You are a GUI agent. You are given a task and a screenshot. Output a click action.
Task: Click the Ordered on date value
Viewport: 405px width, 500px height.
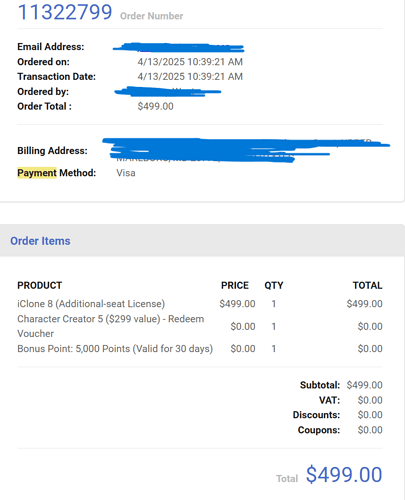190,62
